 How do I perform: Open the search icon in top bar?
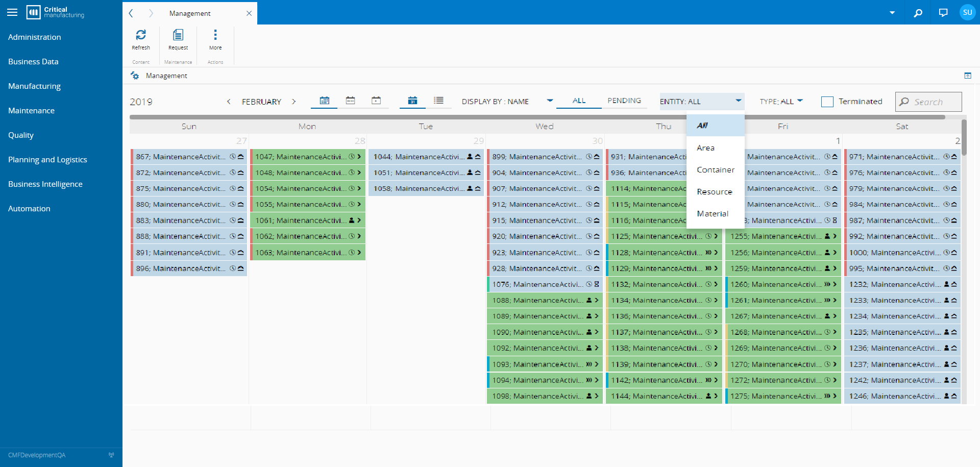pos(918,13)
